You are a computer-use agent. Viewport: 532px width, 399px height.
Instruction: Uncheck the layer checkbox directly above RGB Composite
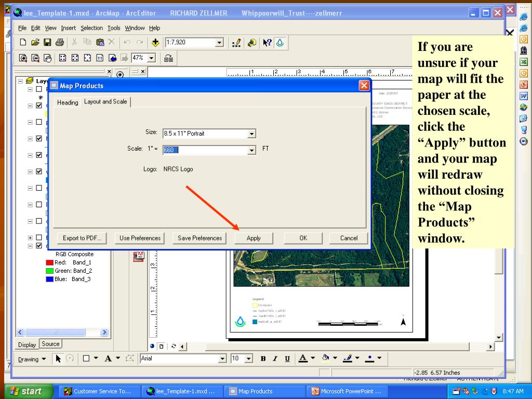(x=39, y=246)
